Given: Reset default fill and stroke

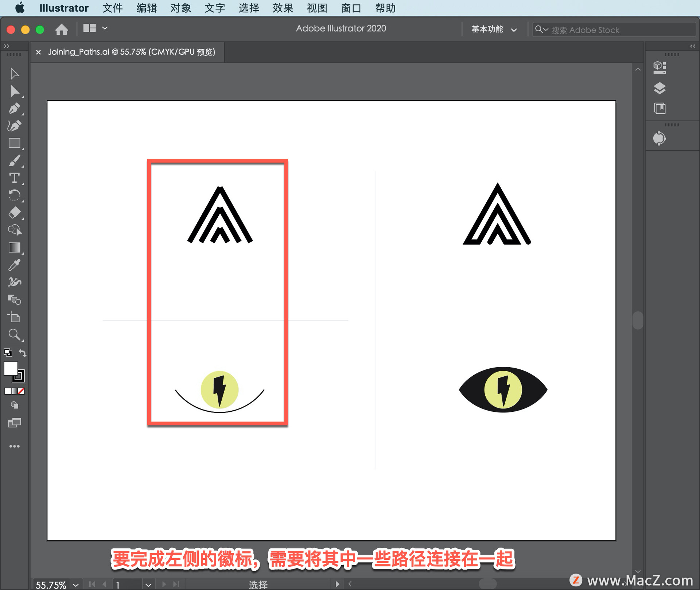Looking at the screenshot, I should pyautogui.click(x=8, y=353).
